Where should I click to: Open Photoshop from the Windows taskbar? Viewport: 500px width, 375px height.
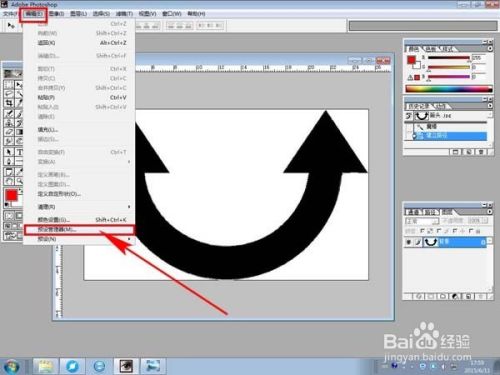click(126, 366)
